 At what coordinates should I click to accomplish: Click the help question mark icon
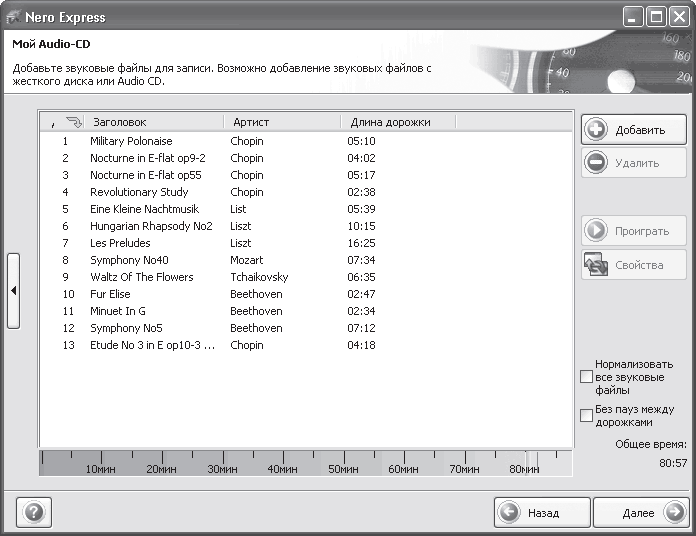click(x=34, y=512)
